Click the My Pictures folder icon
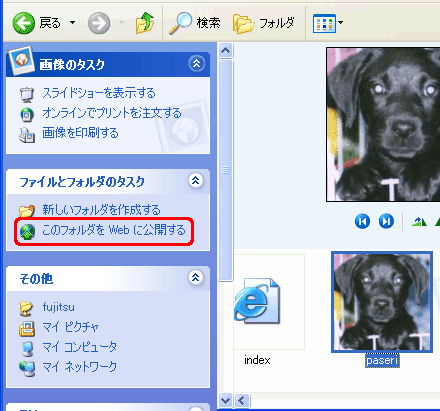 27,328
